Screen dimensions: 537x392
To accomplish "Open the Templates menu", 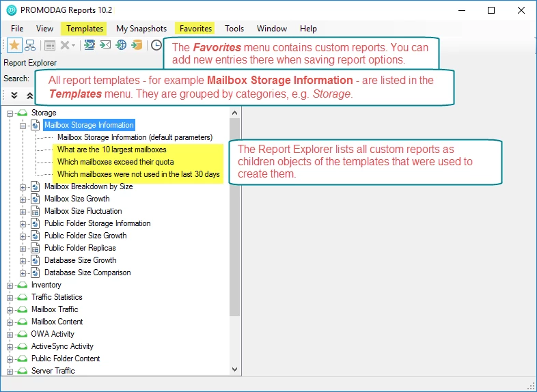I will point(85,29).
